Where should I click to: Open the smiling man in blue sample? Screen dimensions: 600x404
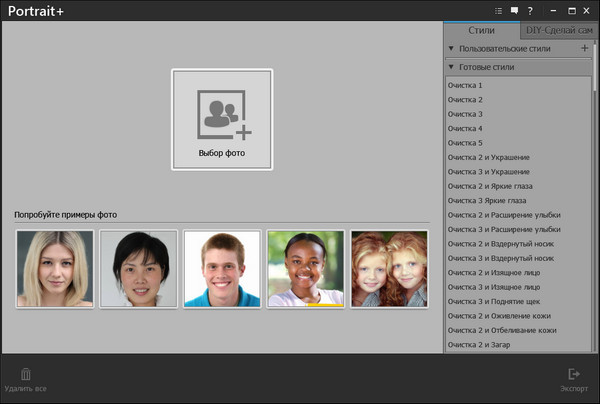pos(222,268)
